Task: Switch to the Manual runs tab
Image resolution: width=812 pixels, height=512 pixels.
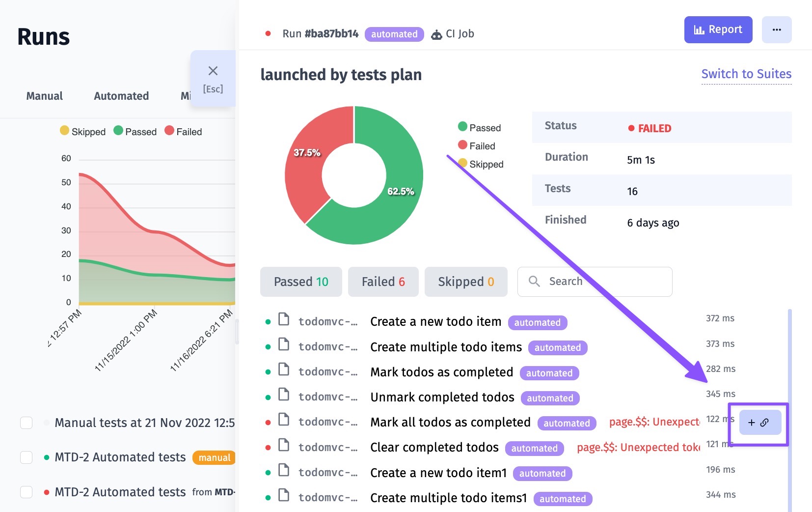Action: (45, 96)
